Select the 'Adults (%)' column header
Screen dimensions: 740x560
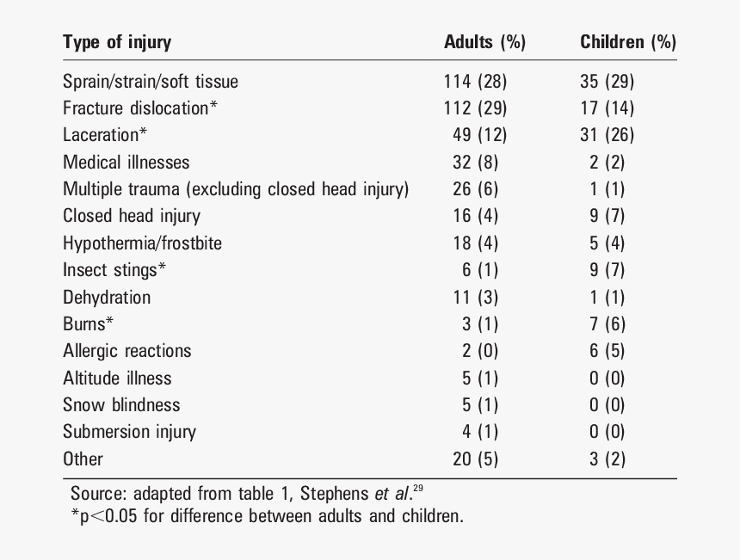pos(484,42)
